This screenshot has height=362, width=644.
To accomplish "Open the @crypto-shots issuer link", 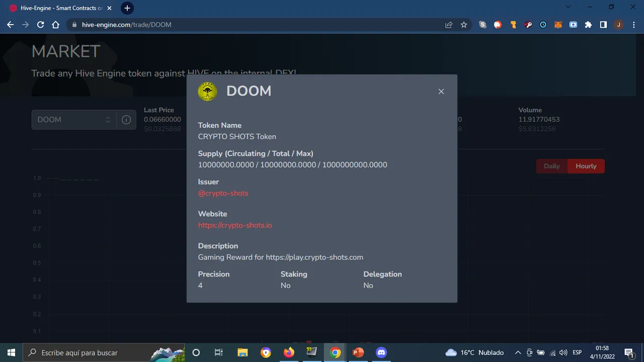I will click(x=223, y=193).
